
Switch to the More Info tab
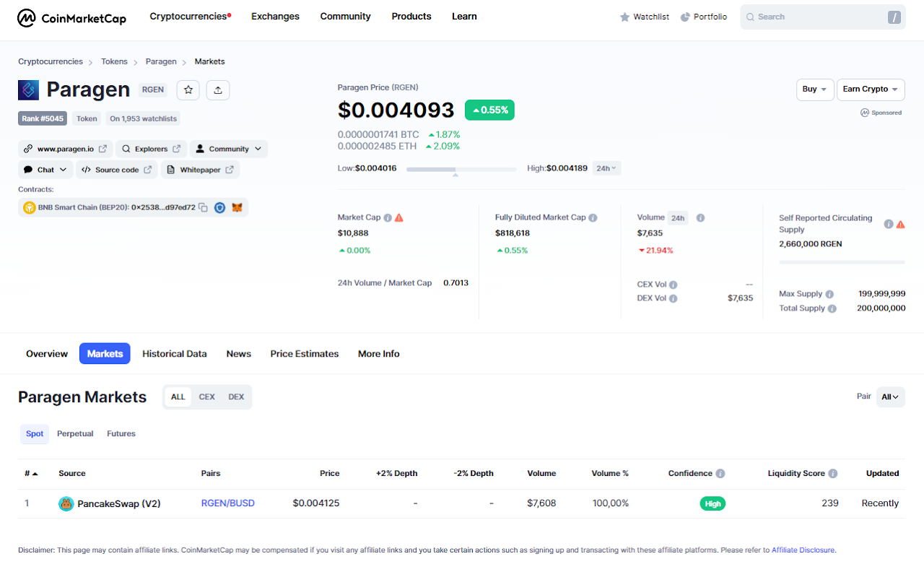coord(379,354)
